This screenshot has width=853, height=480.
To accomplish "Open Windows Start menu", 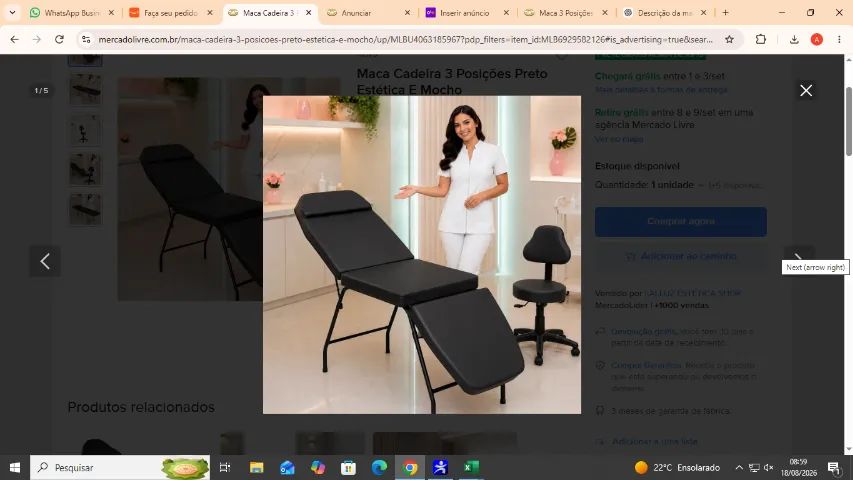I will 15,467.
